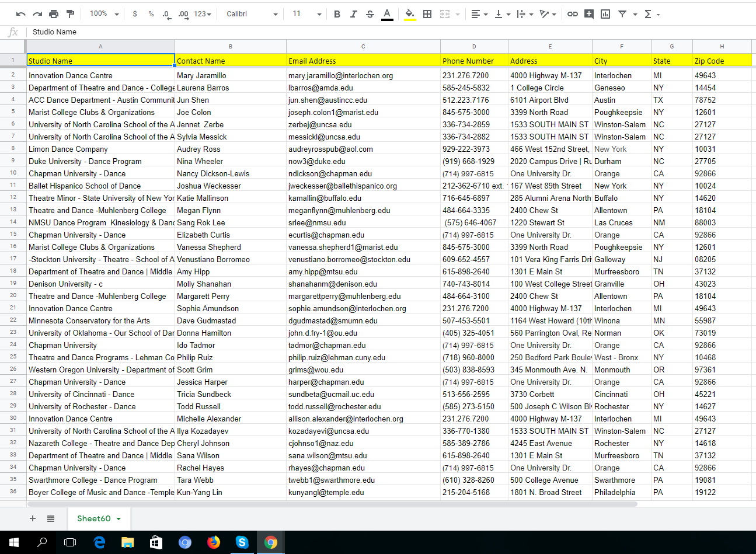Select the Sheet60 tab

[x=93, y=518]
